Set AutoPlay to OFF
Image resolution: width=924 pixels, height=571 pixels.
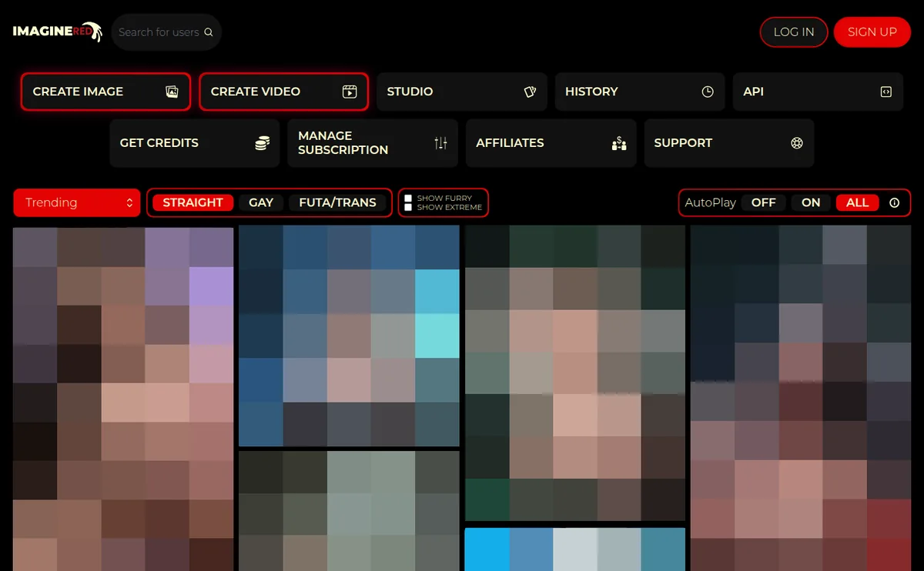[x=764, y=202]
